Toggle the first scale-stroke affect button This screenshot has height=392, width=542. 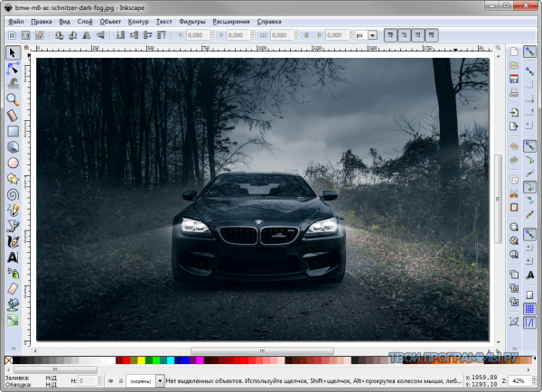390,35
